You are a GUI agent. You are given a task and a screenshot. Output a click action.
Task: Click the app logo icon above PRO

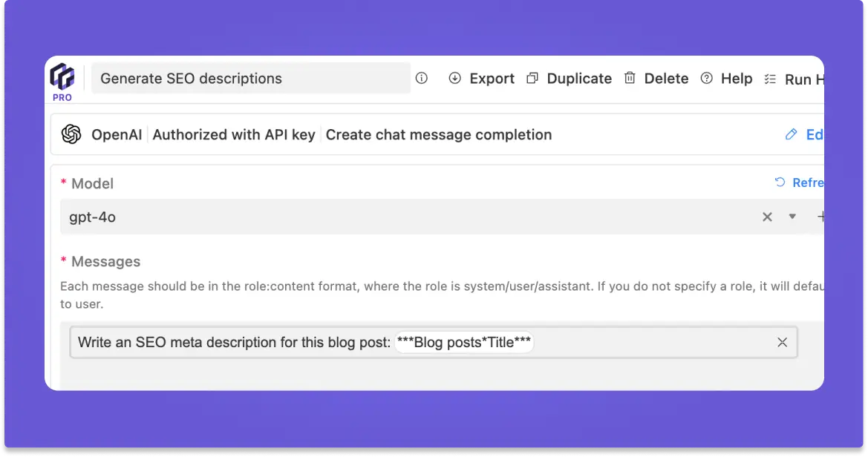click(62, 76)
